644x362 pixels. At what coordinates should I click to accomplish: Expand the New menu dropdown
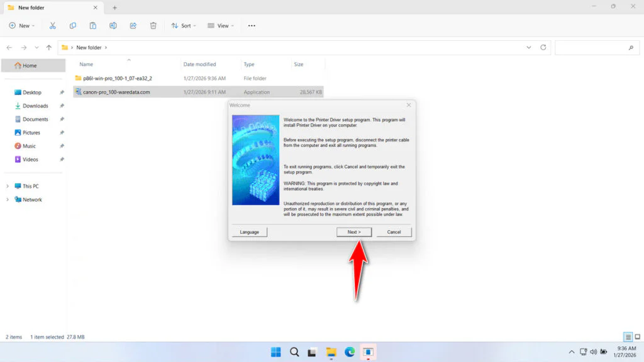pos(22,25)
